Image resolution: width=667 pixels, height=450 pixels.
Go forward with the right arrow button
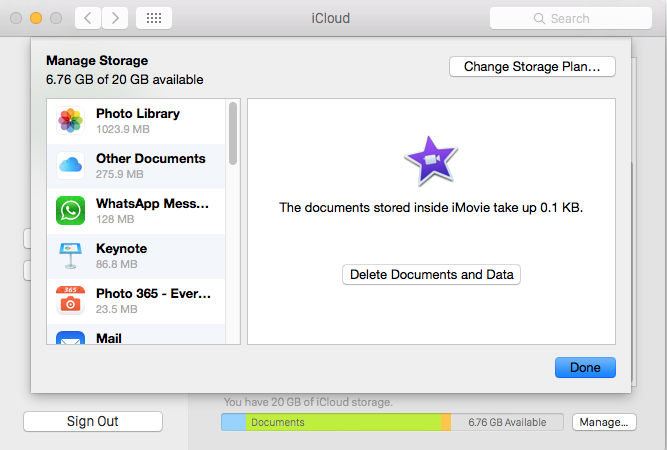pos(115,18)
